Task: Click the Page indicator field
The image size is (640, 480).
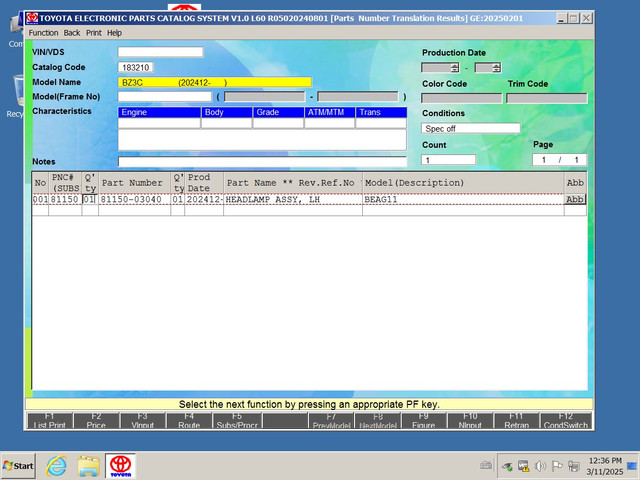Action: 560,160
